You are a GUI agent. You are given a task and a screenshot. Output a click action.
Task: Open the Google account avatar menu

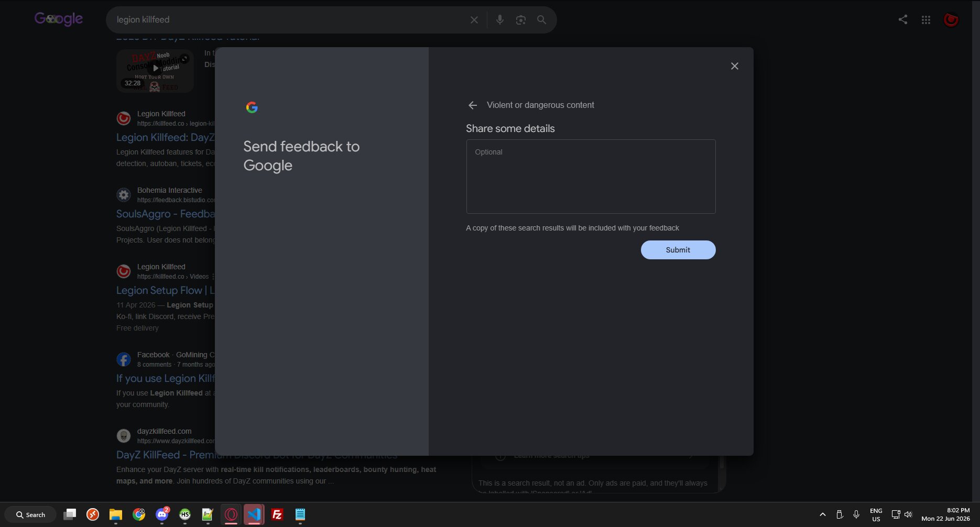(x=951, y=20)
